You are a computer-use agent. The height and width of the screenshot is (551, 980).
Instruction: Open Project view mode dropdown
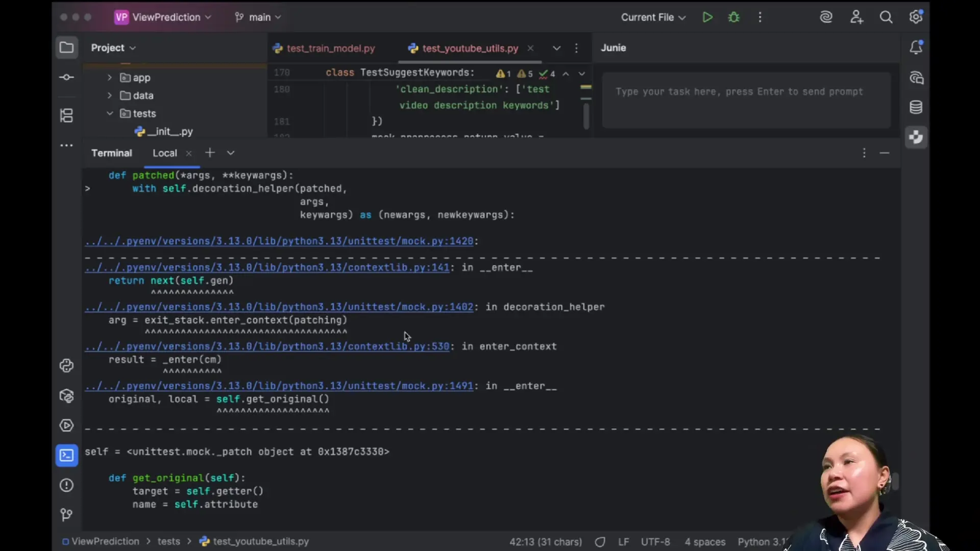113,47
